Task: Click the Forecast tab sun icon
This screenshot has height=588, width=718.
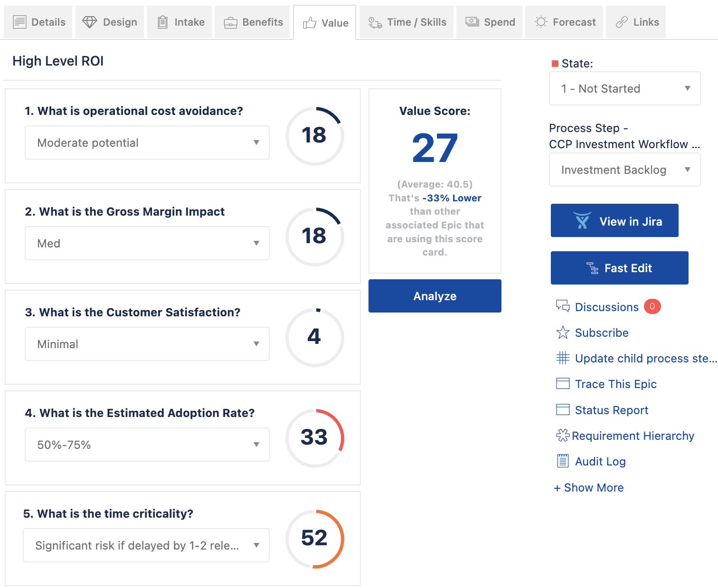Action: [541, 22]
